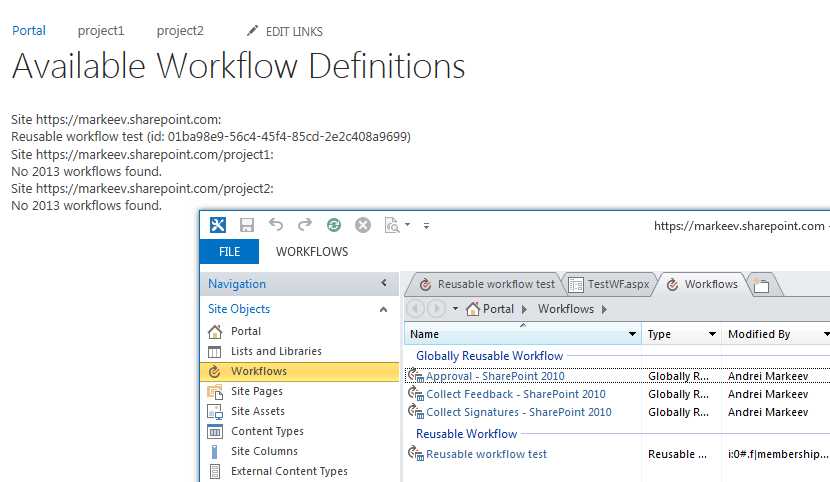Open Content Types

[x=267, y=432]
